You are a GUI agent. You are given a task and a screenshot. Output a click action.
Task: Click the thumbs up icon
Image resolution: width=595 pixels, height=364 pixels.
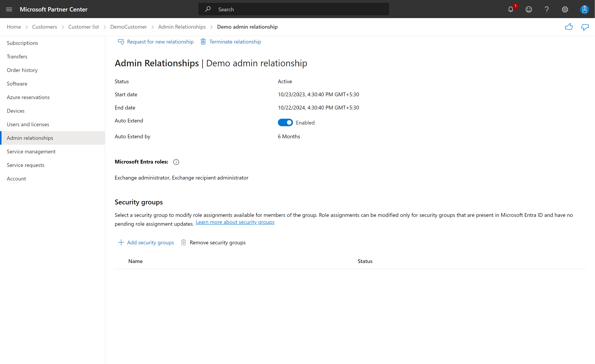pyautogui.click(x=569, y=27)
